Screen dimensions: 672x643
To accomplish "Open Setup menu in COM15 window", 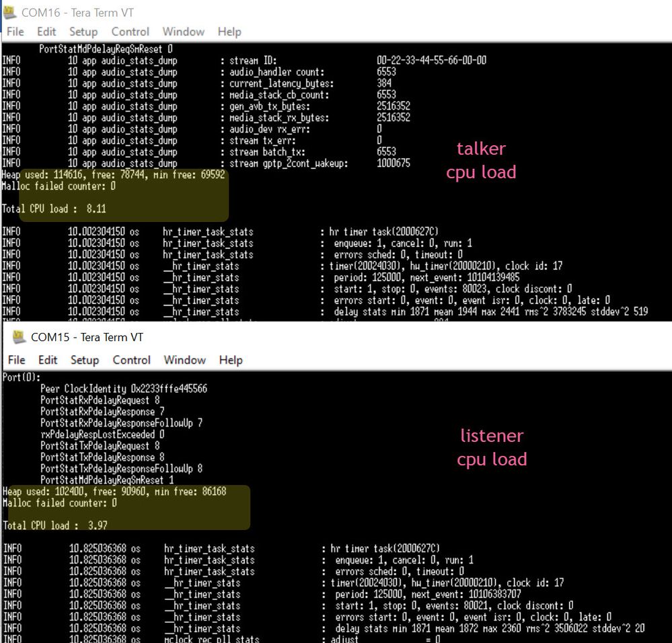I will pyautogui.click(x=85, y=360).
